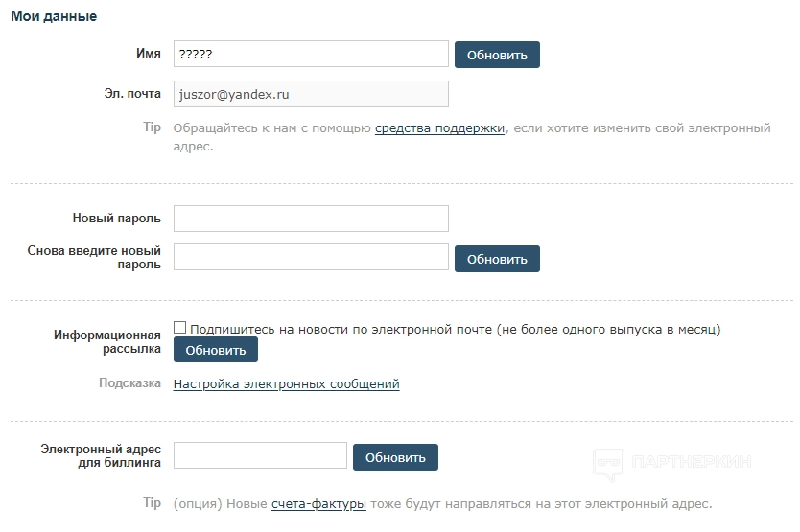
Task: Open the "средства поддержки" support link
Action: [x=439, y=128]
